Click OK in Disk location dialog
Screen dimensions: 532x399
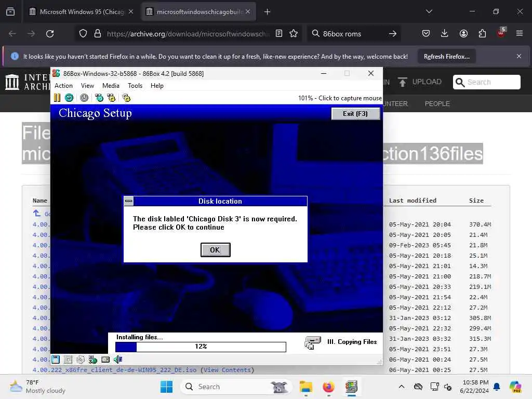pyautogui.click(x=216, y=250)
